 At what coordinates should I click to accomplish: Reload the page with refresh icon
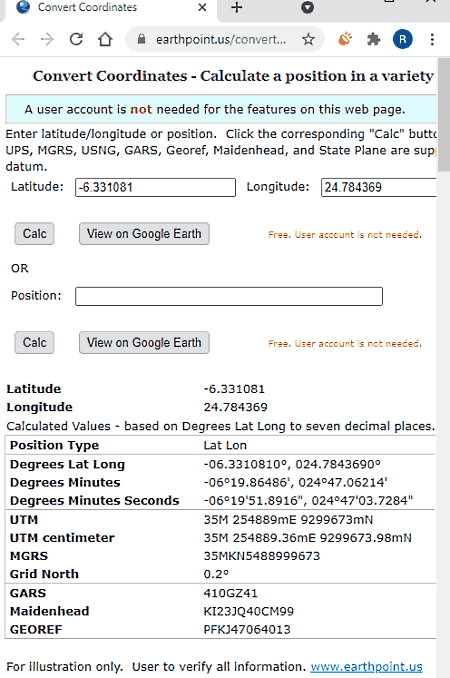(77, 39)
